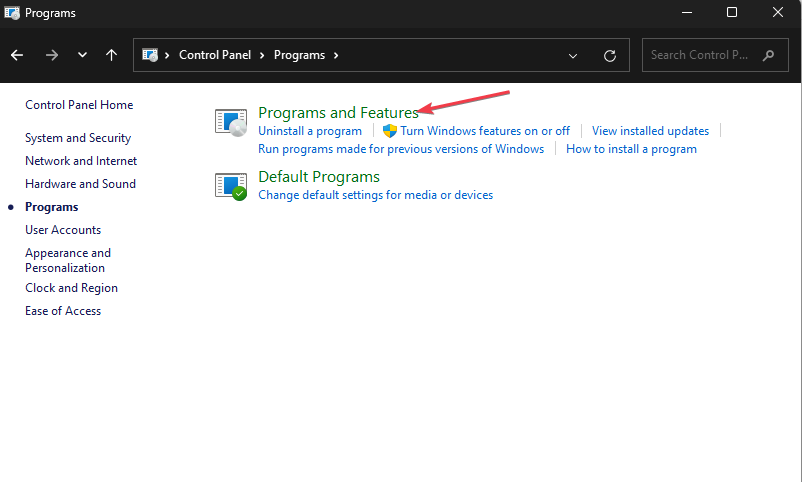Viewport: 802px width, 482px height.
Task: Open Change default settings for media or devices
Action: tap(375, 195)
